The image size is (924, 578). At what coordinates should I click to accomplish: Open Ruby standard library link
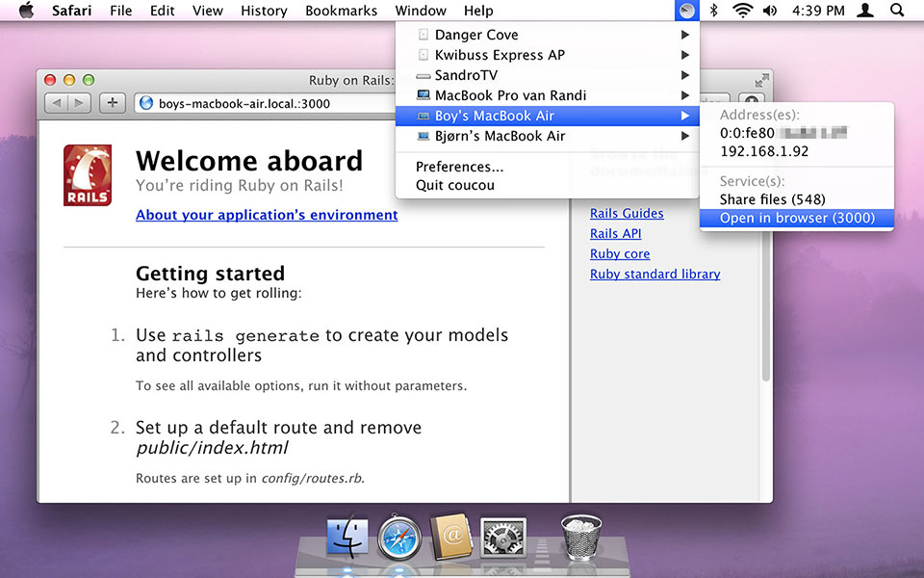point(654,274)
